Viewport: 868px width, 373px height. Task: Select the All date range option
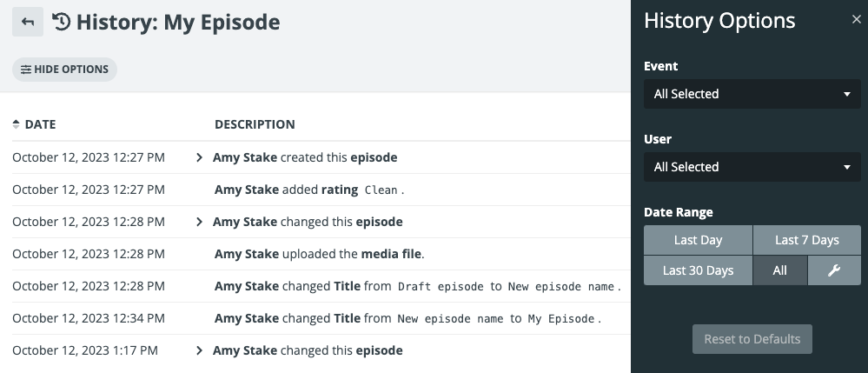pos(779,270)
